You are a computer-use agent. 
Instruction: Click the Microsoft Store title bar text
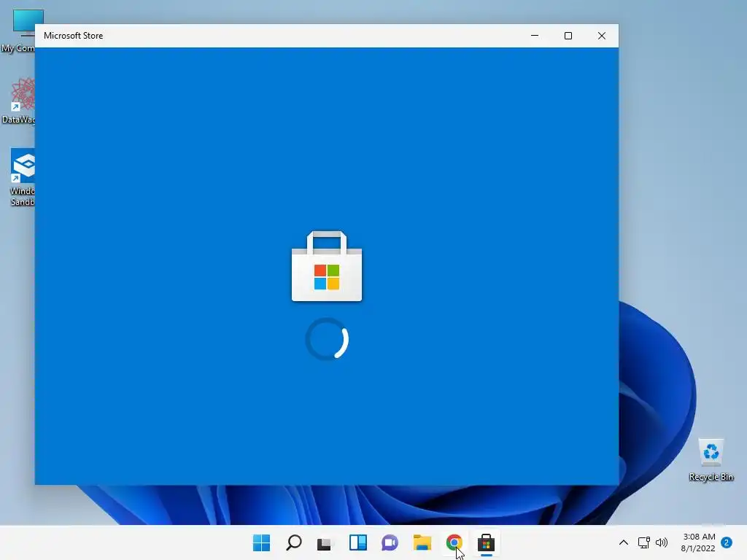(74, 36)
